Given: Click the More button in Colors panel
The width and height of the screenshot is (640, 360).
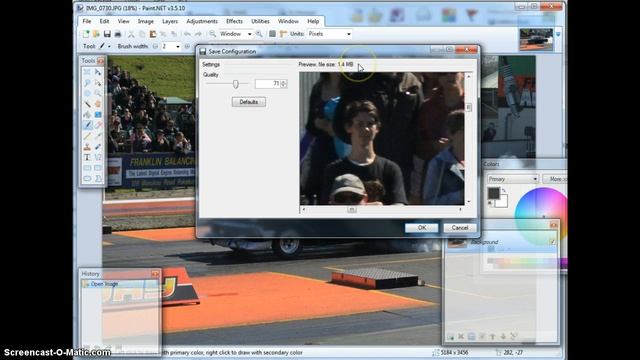Looking at the screenshot, I should [555, 179].
